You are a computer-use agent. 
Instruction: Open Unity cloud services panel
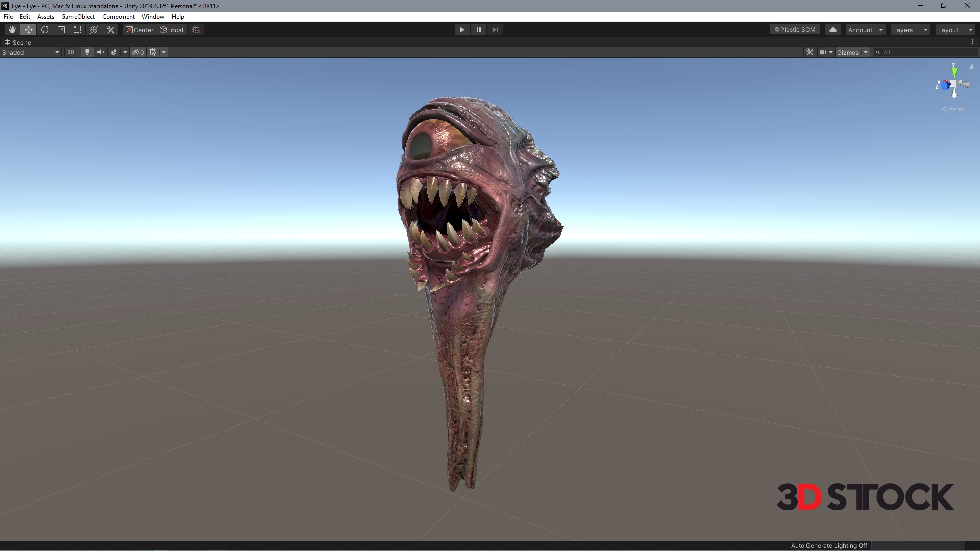(x=833, y=30)
